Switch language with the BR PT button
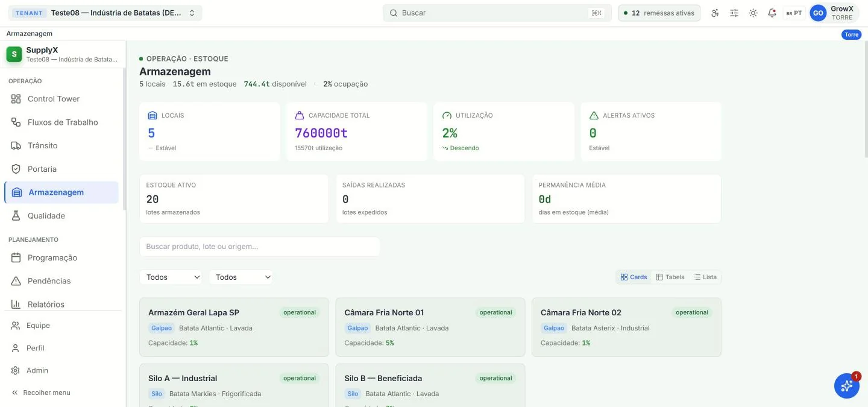 (x=794, y=13)
